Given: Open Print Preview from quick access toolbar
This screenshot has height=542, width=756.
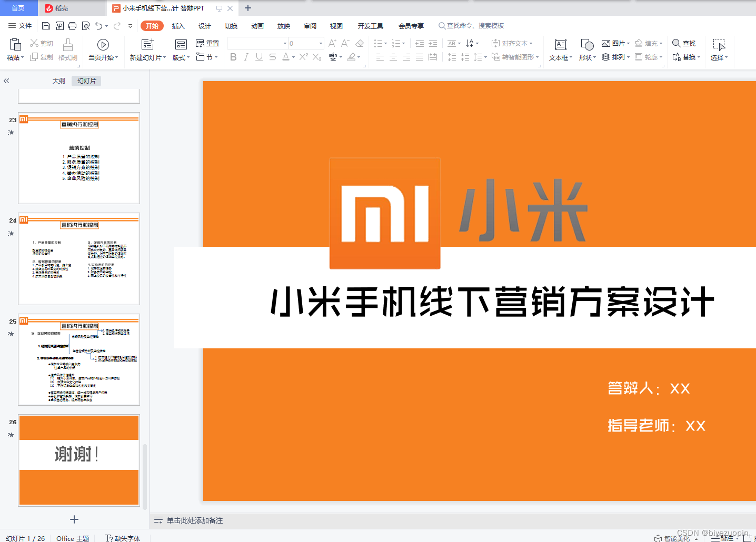Looking at the screenshot, I should pos(86,26).
